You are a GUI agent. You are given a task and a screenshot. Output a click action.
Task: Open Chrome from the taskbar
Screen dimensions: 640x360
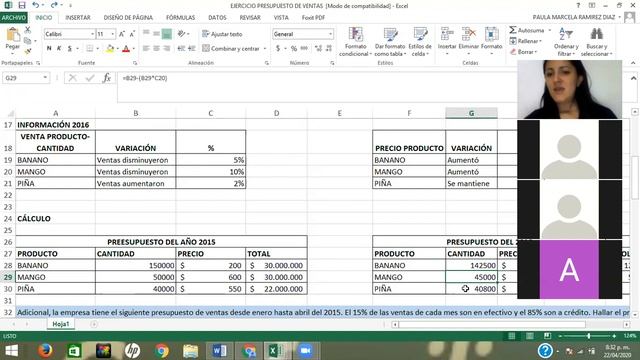click(162, 350)
